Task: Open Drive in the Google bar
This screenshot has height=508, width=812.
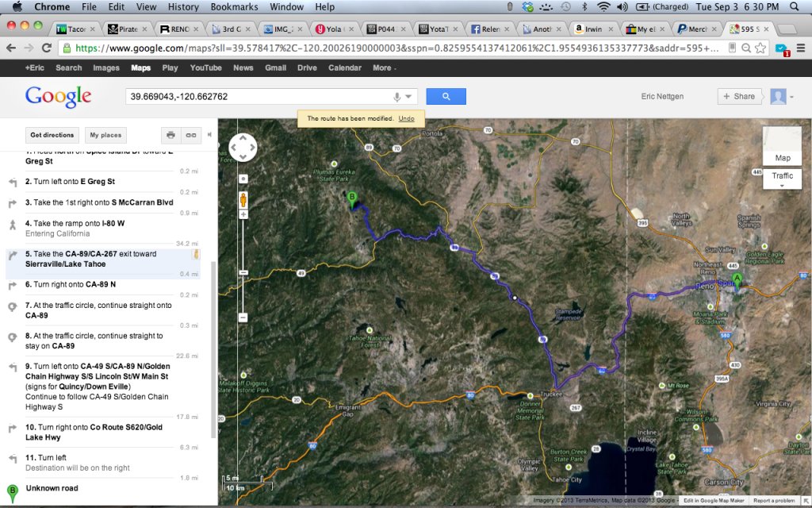Action: click(x=307, y=68)
